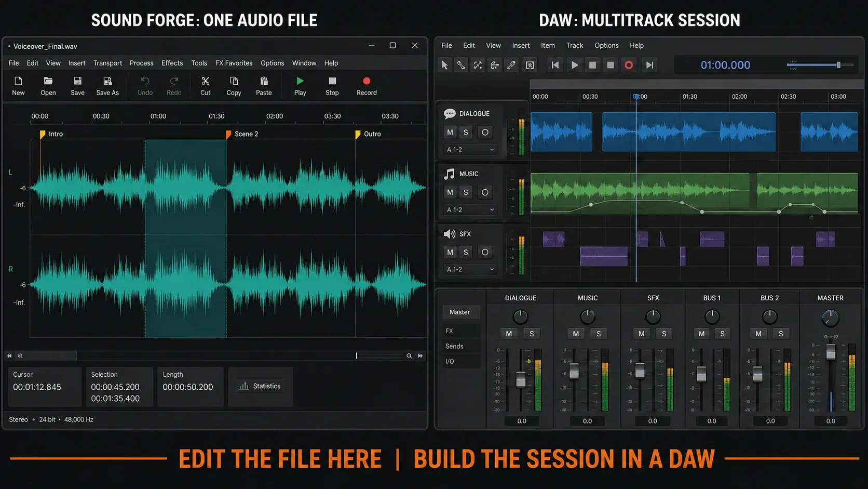Mute the DIALOGUE track in track list
This screenshot has width=868, height=489.
coord(450,132)
